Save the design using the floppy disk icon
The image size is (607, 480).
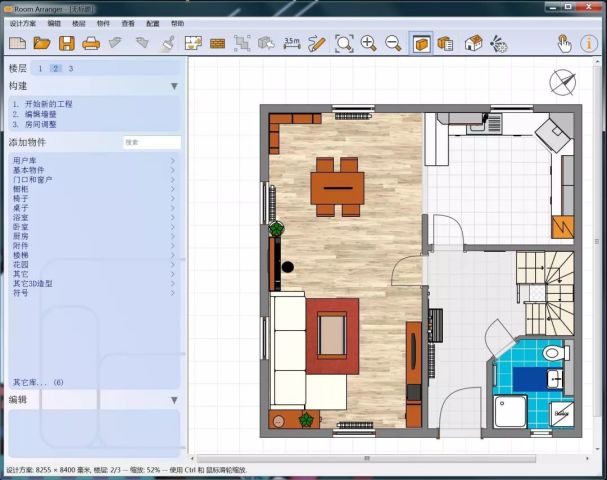[66, 43]
